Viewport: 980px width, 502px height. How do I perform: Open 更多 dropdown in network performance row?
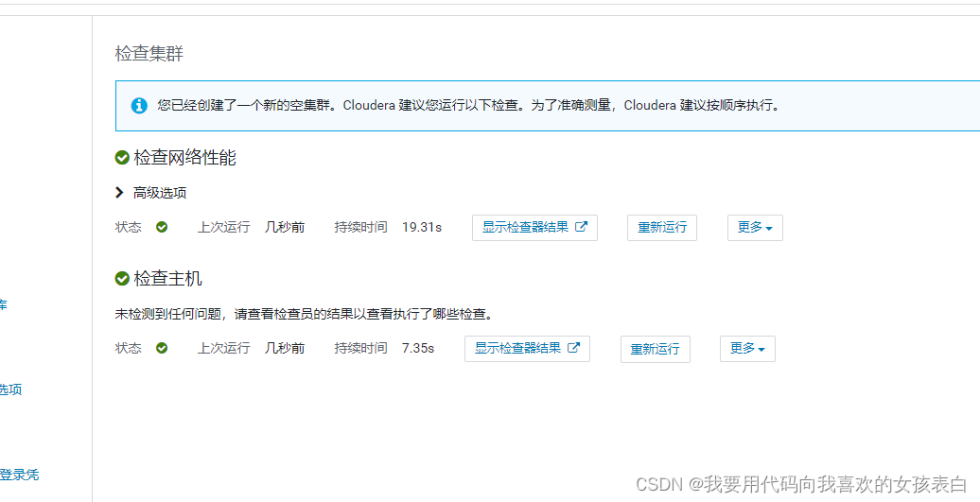(755, 227)
